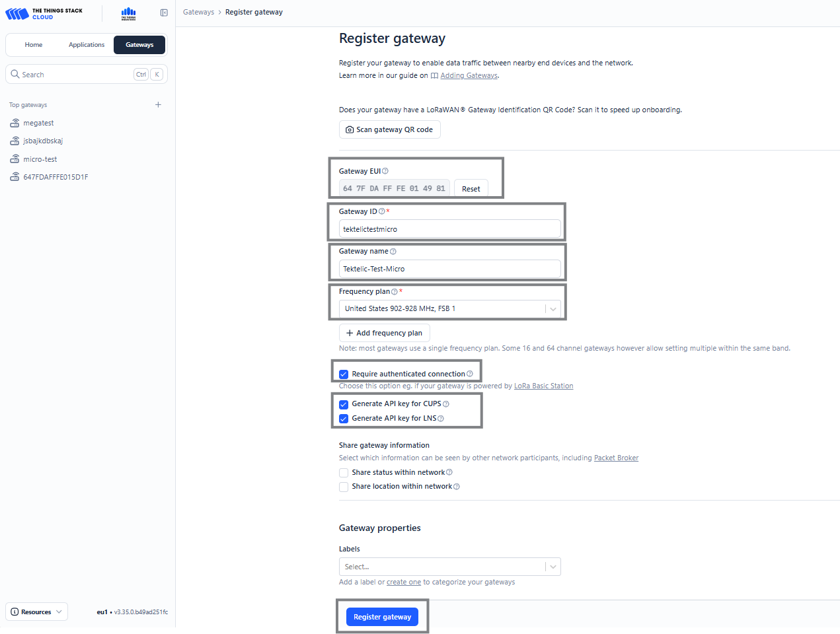Viewport: 840px width, 634px height.
Task: Open the Frequency plan dropdown
Action: pyautogui.click(x=553, y=308)
